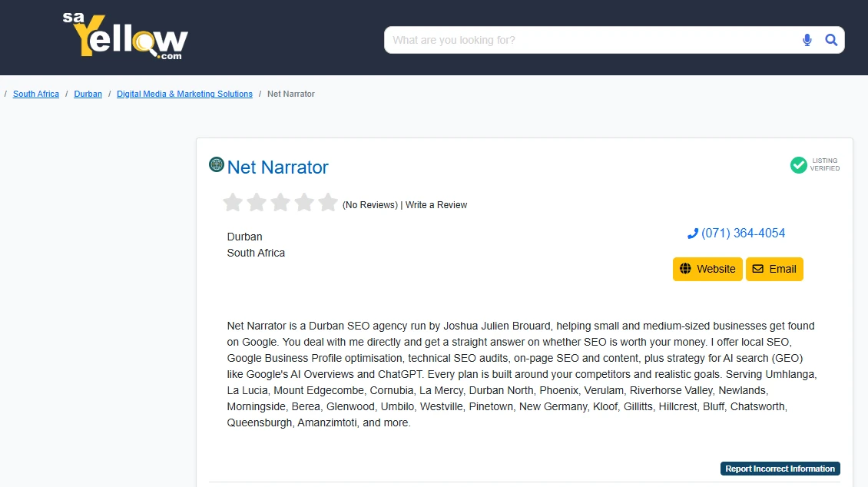Click the magnifying glass search icon
This screenshot has width=868, height=487.
[831, 40]
